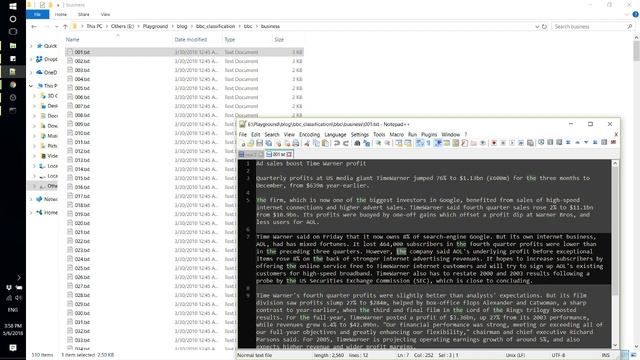Open the Macro menu in Notepad++

tap(396, 134)
